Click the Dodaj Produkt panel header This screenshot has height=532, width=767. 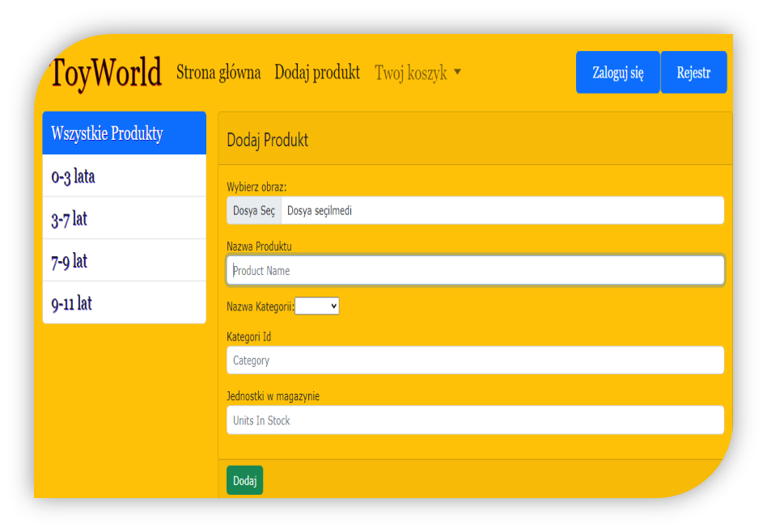(267, 139)
